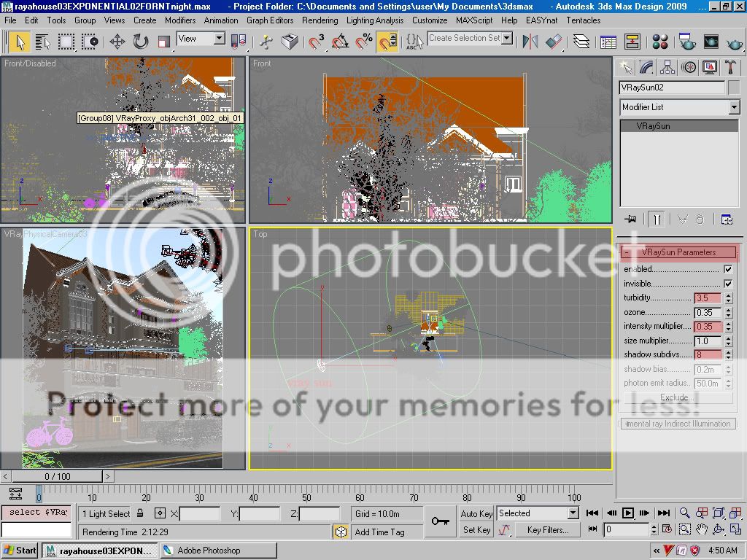The height and width of the screenshot is (560, 747).
Task: Click the Set Key text button
Action: pos(476,530)
